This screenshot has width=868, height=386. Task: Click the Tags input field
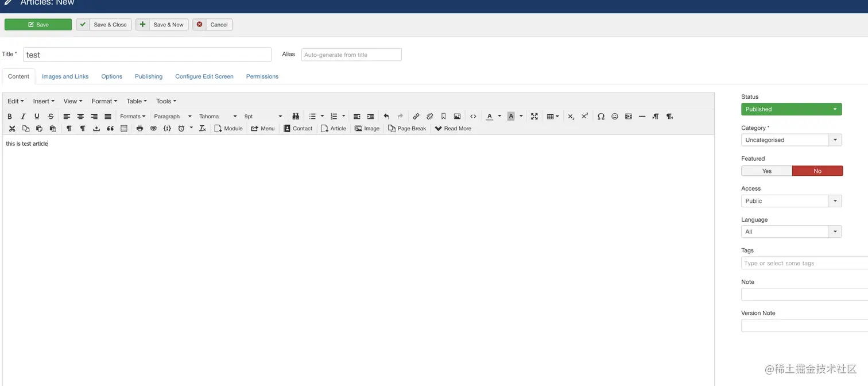805,263
